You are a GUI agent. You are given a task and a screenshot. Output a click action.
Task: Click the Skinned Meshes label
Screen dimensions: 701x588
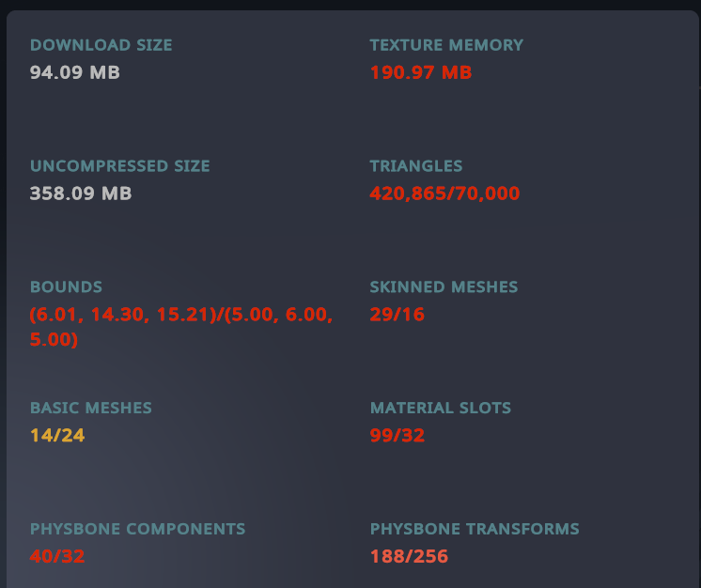[444, 286]
